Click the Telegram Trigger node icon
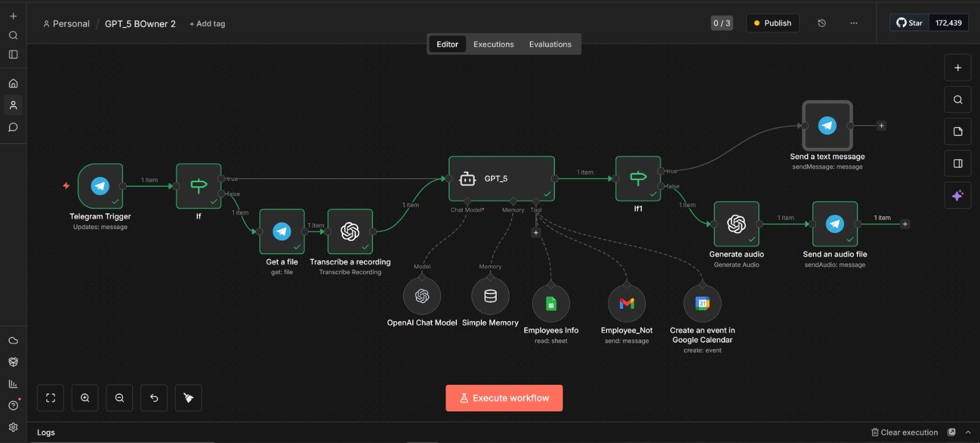980x443 pixels. [100, 186]
